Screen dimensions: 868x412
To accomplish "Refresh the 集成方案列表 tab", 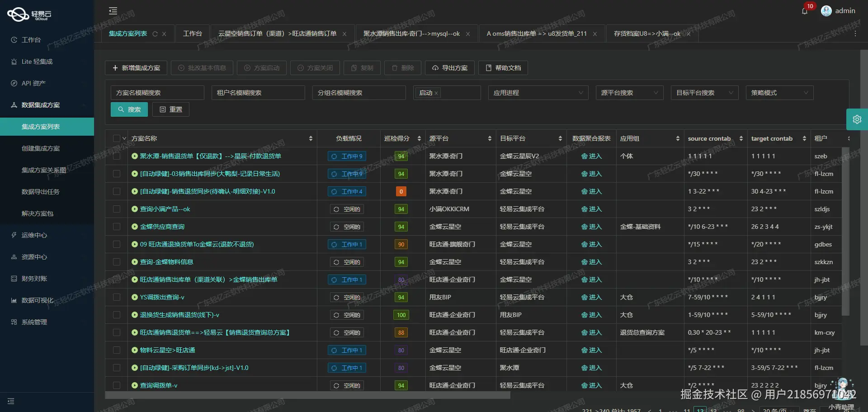I will click(x=155, y=33).
